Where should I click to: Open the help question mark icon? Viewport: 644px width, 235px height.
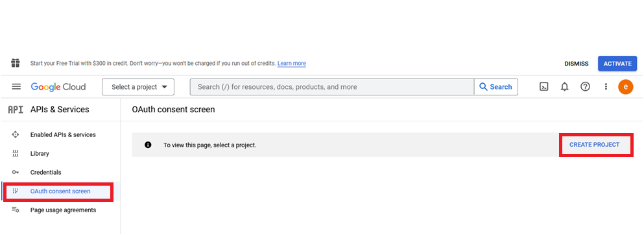pyautogui.click(x=585, y=87)
